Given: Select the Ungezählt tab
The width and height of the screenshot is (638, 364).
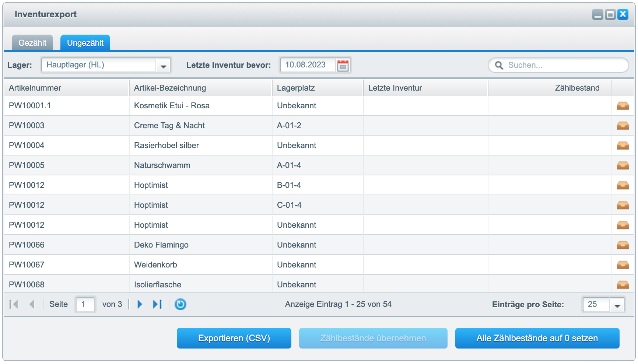Looking at the screenshot, I should [x=85, y=42].
